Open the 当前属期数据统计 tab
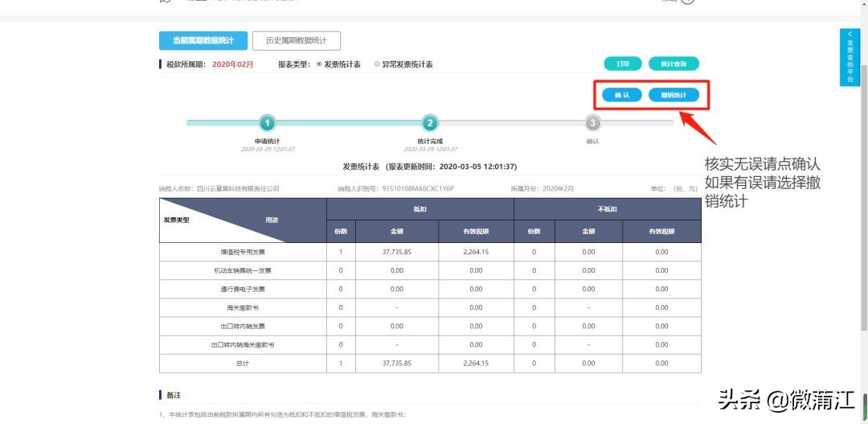868x424 pixels. [x=203, y=40]
